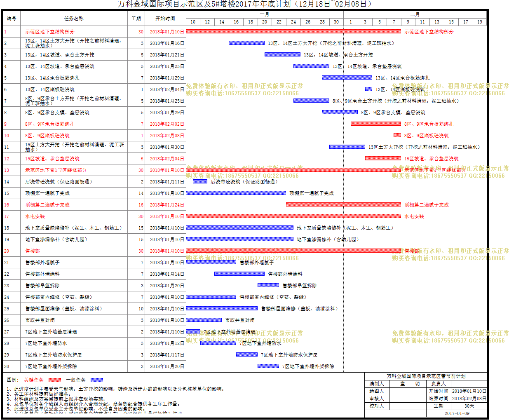The image size is (509, 420).
Task: Select the small red bar for 8区、9区底板砼浇筑
Action: pyautogui.click(x=397, y=135)
